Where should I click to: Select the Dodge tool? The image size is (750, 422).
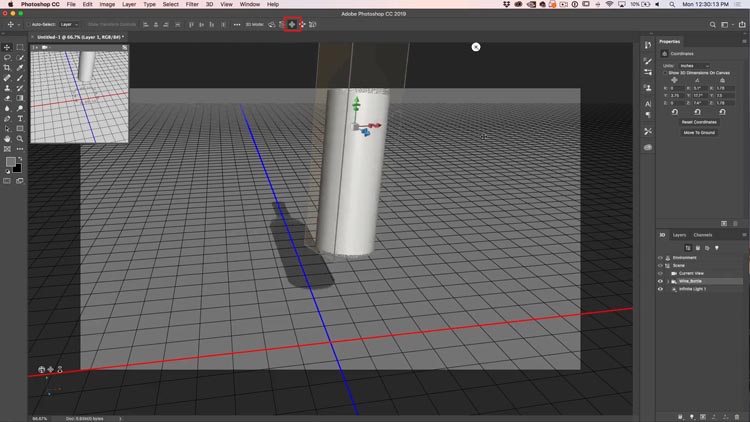click(x=20, y=108)
